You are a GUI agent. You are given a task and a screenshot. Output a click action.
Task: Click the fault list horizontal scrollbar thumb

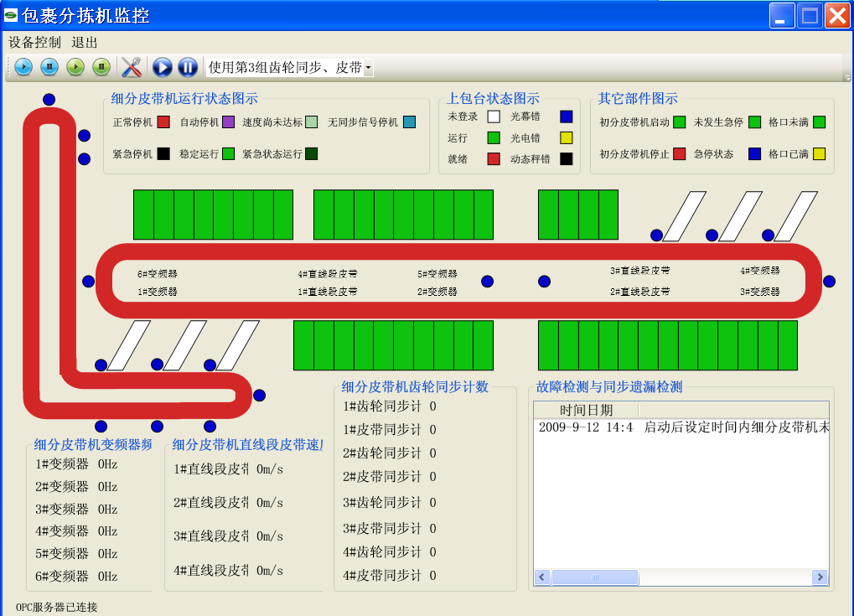(x=595, y=577)
